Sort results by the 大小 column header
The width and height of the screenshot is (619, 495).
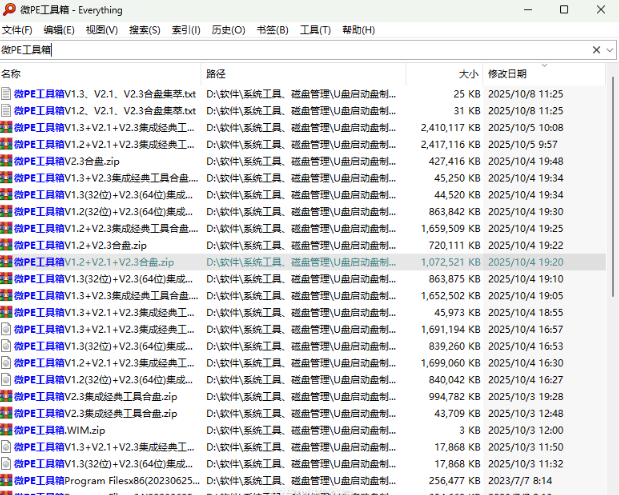(444, 74)
